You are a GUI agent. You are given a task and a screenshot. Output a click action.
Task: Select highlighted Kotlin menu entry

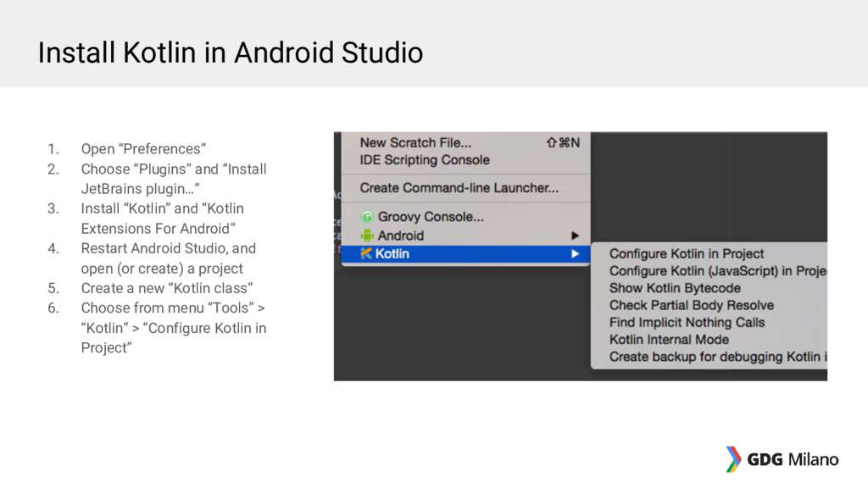pos(465,254)
